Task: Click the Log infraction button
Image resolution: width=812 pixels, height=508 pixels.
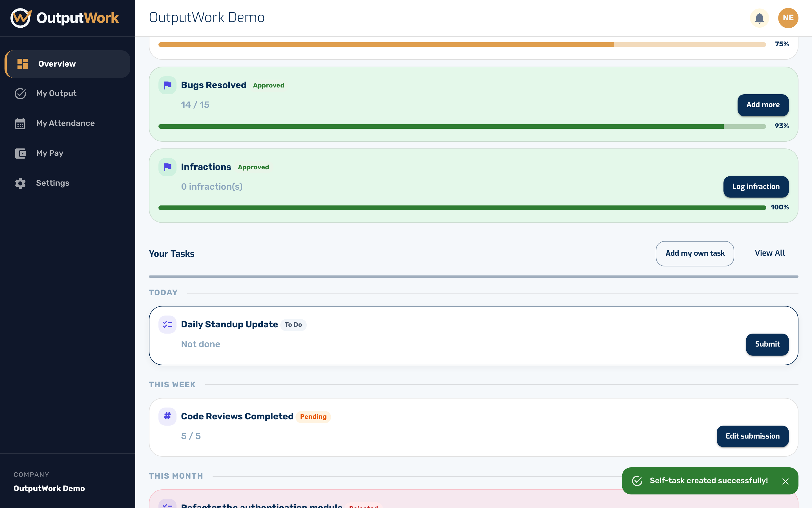Action: pyautogui.click(x=756, y=187)
